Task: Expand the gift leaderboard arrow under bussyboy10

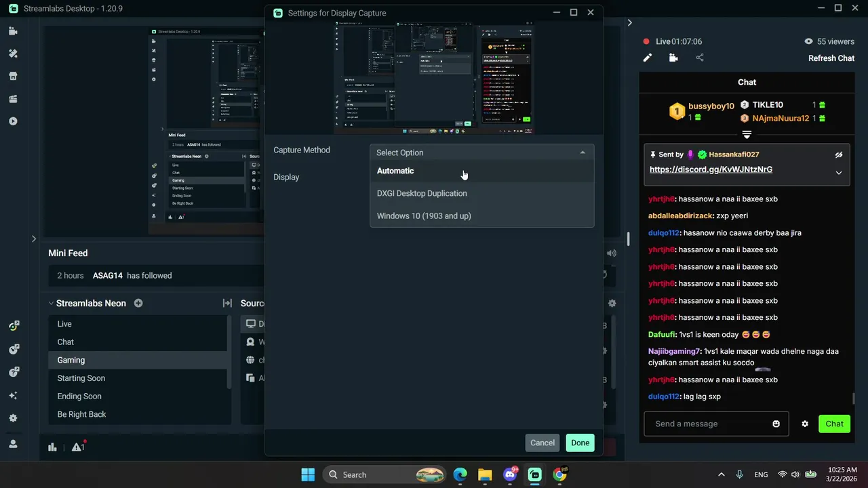Action: 747,134
